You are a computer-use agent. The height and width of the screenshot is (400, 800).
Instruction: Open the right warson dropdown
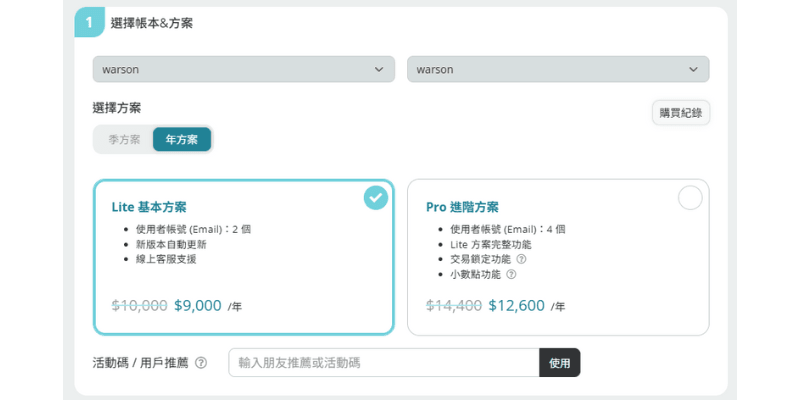[x=558, y=69]
